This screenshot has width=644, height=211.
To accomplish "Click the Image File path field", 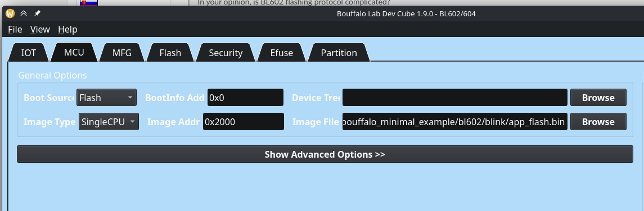I will pos(454,122).
